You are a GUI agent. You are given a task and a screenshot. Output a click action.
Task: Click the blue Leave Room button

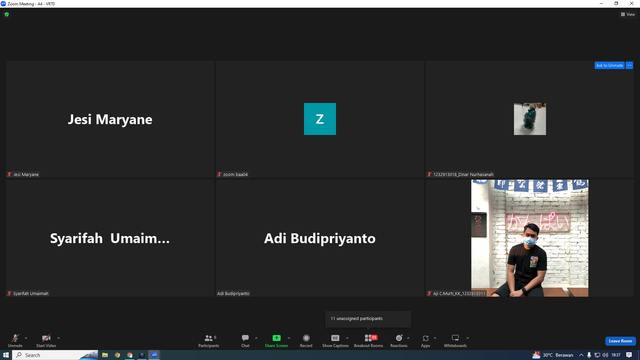click(620, 341)
